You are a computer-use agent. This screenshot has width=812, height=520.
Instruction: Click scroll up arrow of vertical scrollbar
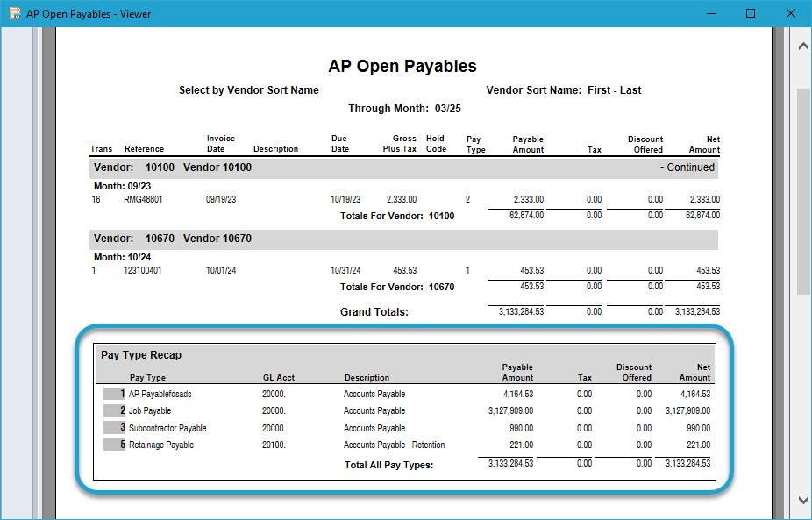point(803,46)
